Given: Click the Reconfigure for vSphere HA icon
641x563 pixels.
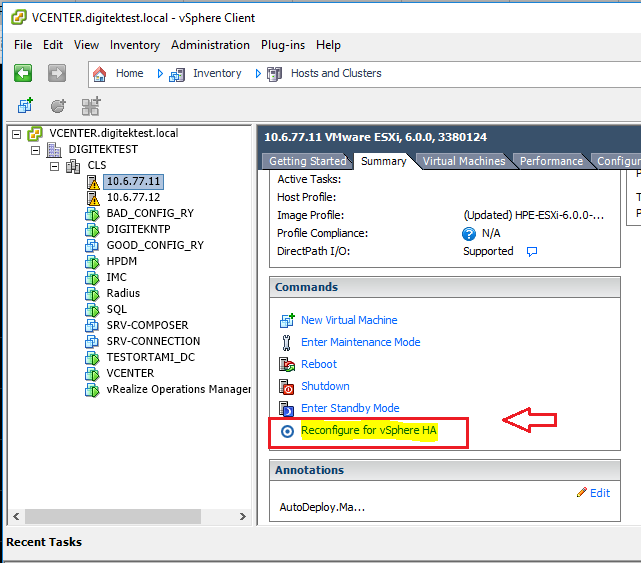Looking at the screenshot, I should [x=287, y=431].
